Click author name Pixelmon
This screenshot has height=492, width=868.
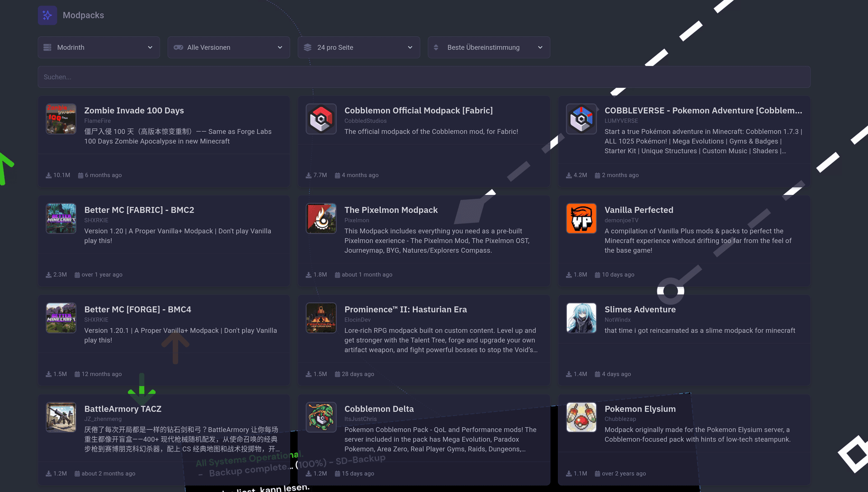[357, 220]
